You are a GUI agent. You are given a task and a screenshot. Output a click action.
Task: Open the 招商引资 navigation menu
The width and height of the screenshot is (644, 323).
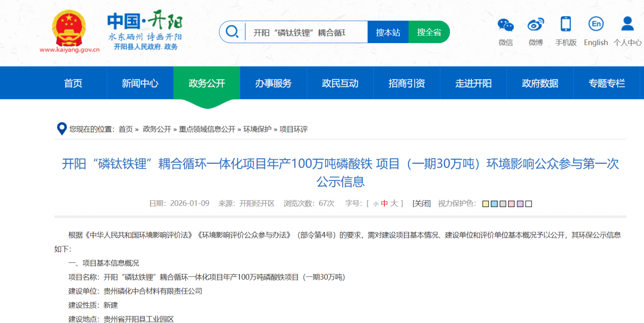click(x=407, y=83)
